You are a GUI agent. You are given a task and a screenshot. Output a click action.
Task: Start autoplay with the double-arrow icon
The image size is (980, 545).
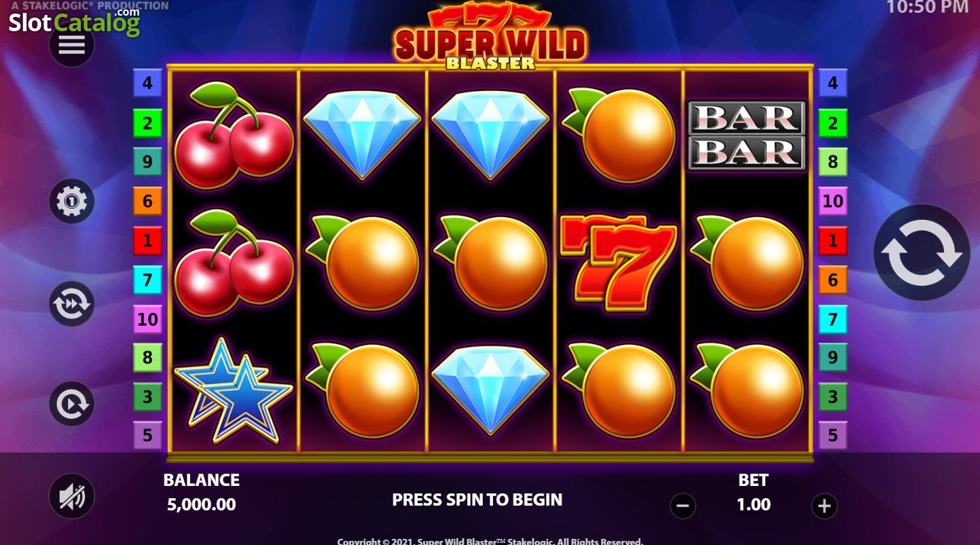click(72, 303)
